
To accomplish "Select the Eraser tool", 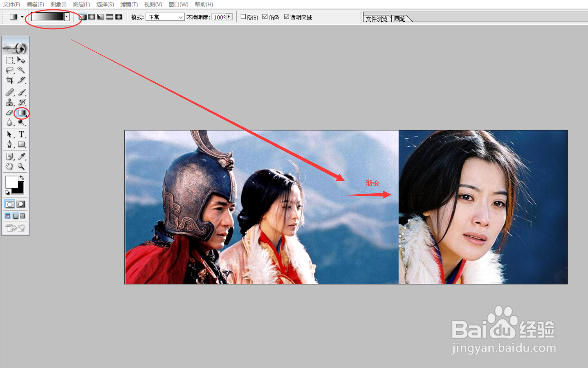I will click(x=10, y=113).
